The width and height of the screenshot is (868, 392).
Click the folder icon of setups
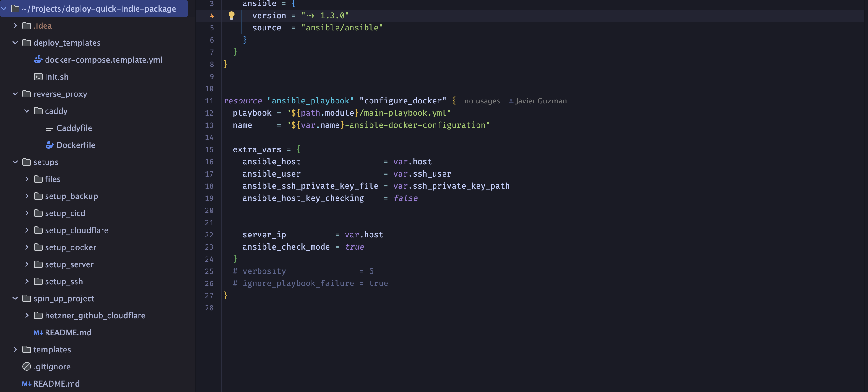[x=27, y=162]
